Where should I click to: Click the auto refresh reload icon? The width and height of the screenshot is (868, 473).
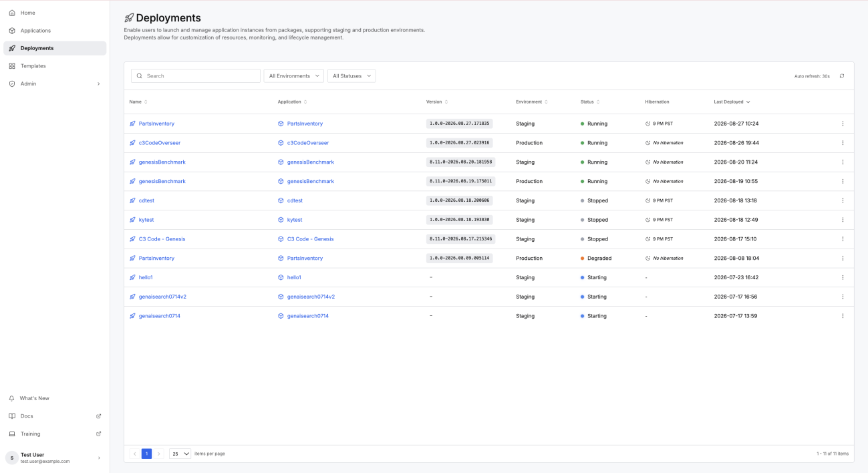click(842, 76)
